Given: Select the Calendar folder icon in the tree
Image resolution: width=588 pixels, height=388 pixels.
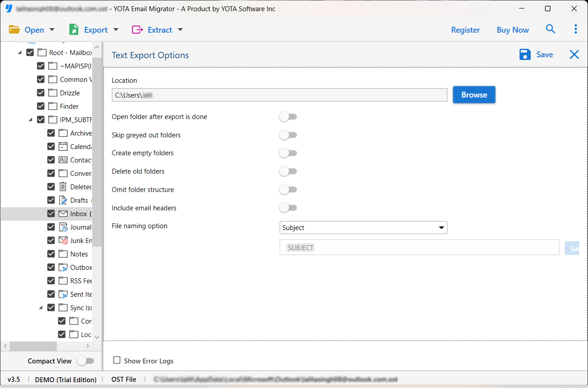Looking at the screenshot, I should (x=63, y=146).
